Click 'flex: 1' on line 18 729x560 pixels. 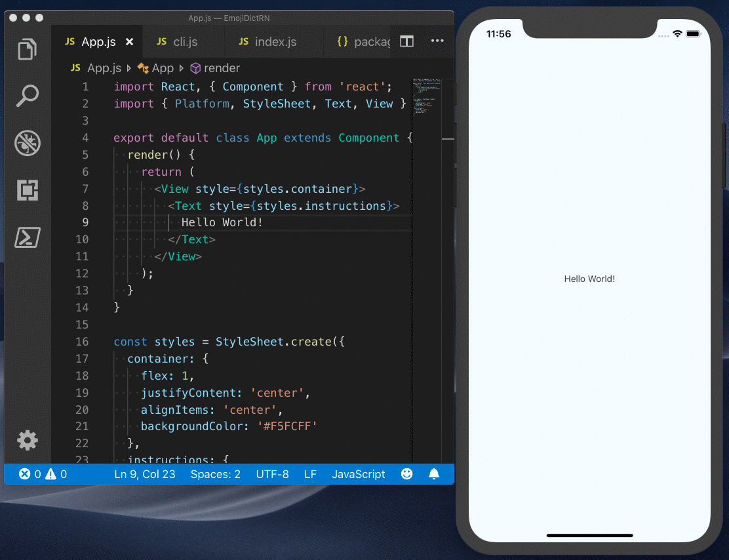coord(165,375)
